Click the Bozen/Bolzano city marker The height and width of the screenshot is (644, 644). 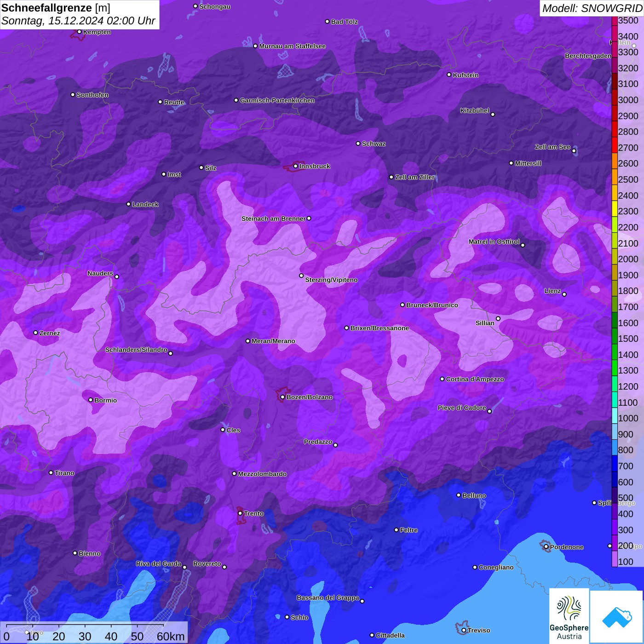coord(282,397)
